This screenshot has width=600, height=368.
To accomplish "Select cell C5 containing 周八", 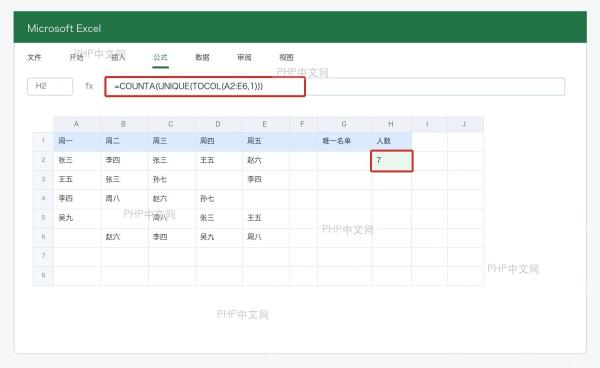I will click(172, 218).
